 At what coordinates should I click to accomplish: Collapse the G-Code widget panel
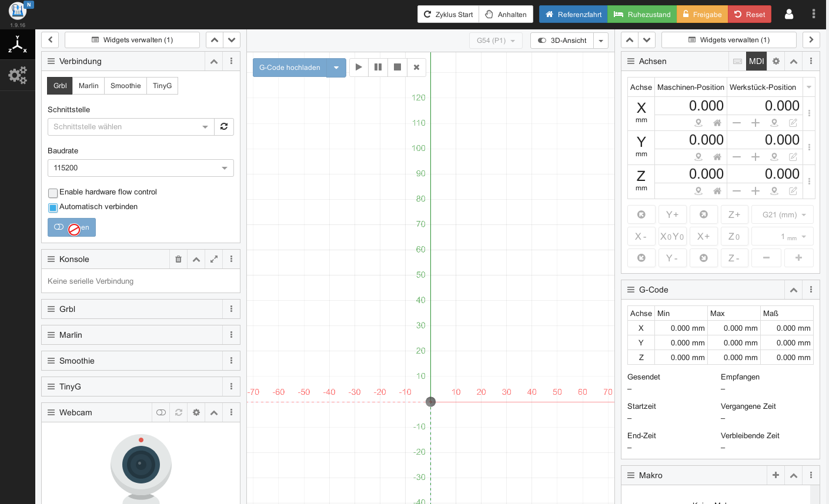[x=793, y=290]
